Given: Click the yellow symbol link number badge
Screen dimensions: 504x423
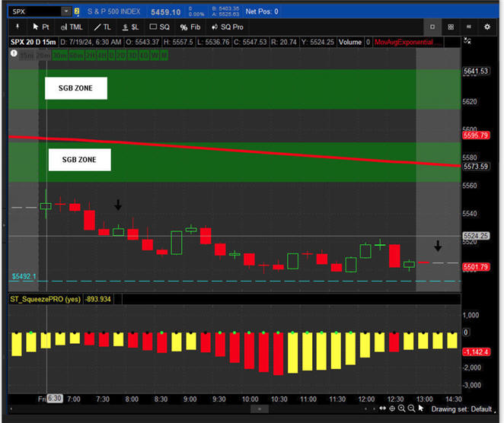Looking at the screenshot, I should pyautogui.click(x=77, y=11).
